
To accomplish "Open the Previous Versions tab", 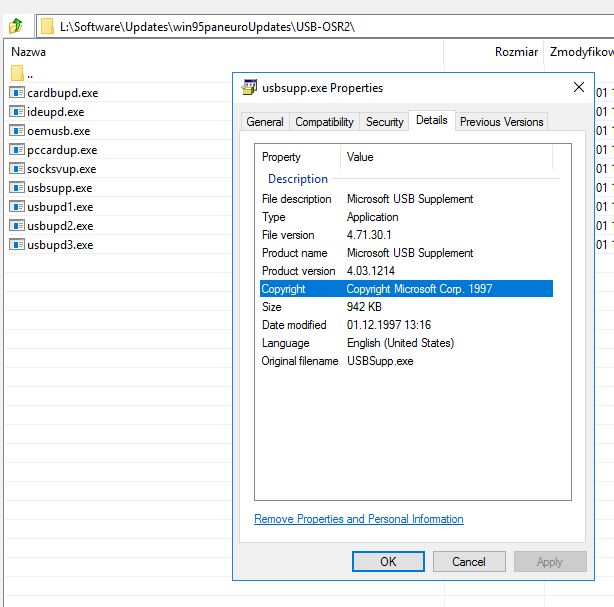I will pyautogui.click(x=502, y=122).
